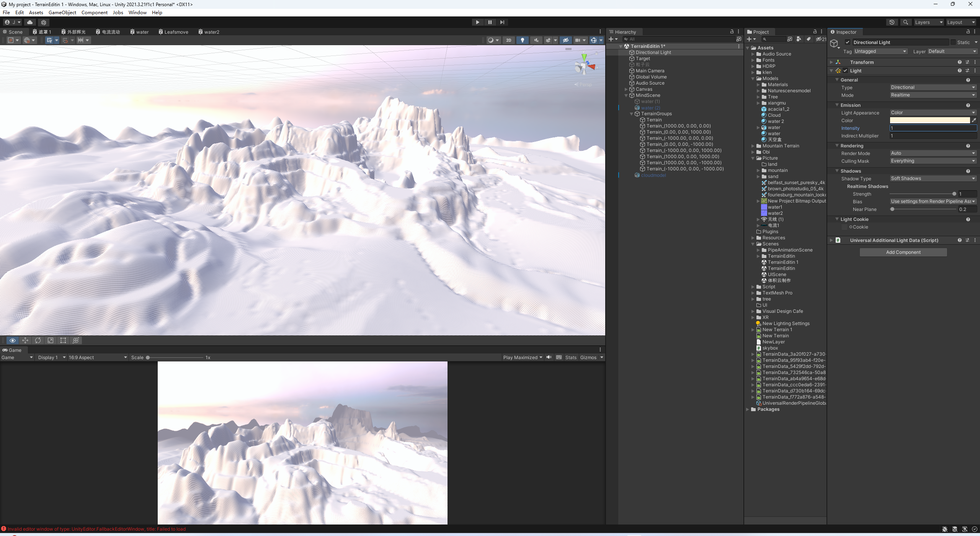Click the Step frame button
Screen dimensions: 980x536
tap(502, 22)
